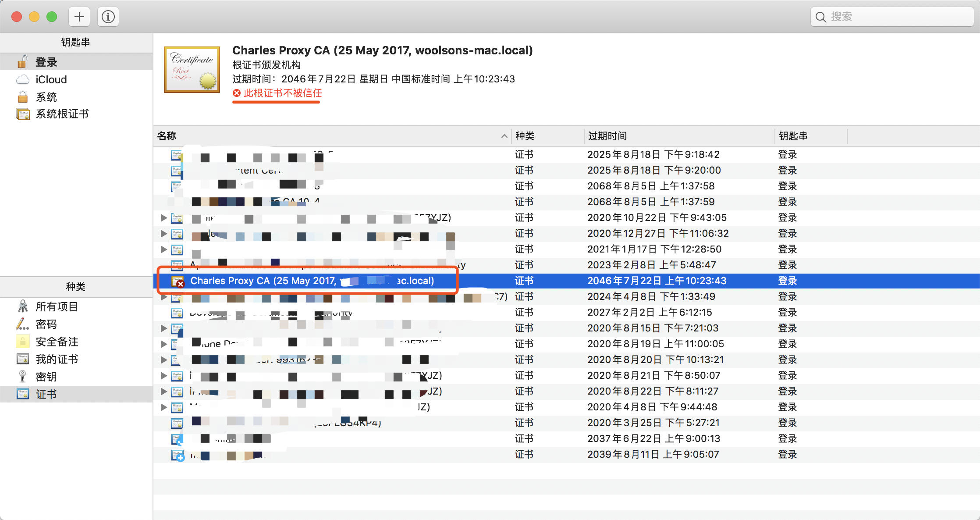Show 所有项目 category
Image resolution: width=980 pixels, height=520 pixels.
pyautogui.click(x=57, y=306)
